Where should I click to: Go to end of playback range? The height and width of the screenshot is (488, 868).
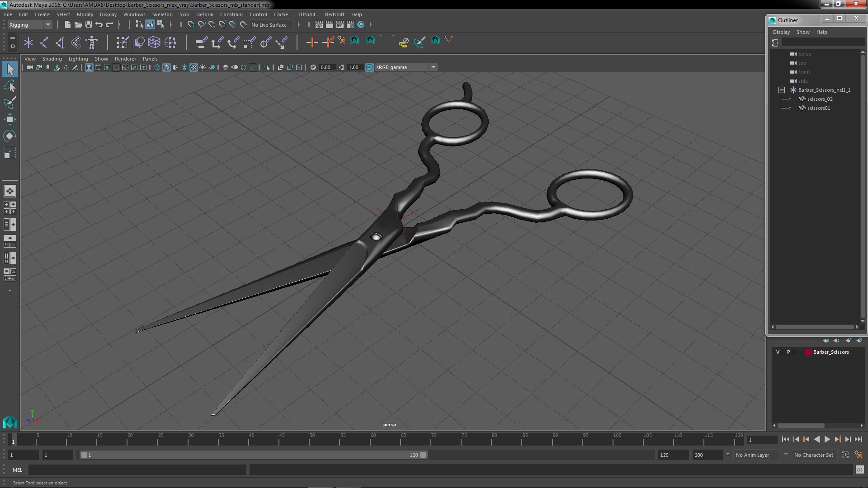(x=858, y=439)
